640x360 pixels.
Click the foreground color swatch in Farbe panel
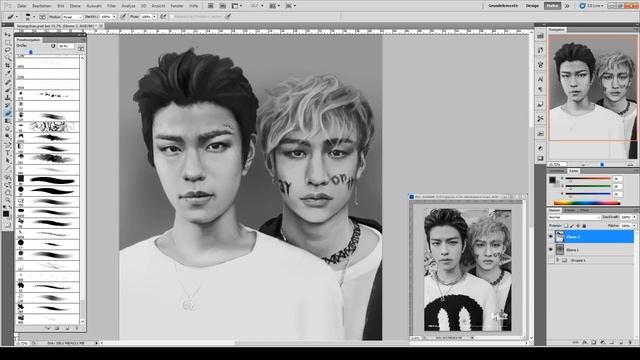(x=552, y=180)
